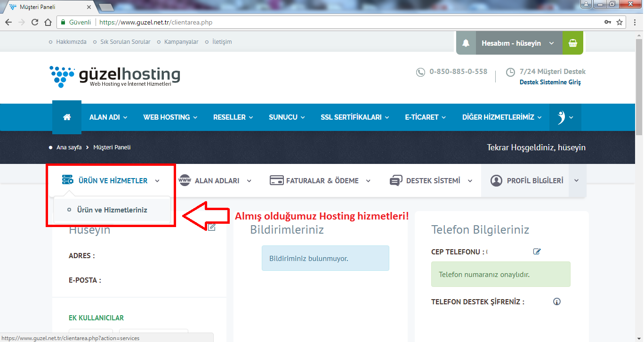Click the Destek Sistemi chat icon
Image resolution: width=644 pixels, height=342 pixels.
click(x=396, y=180)
